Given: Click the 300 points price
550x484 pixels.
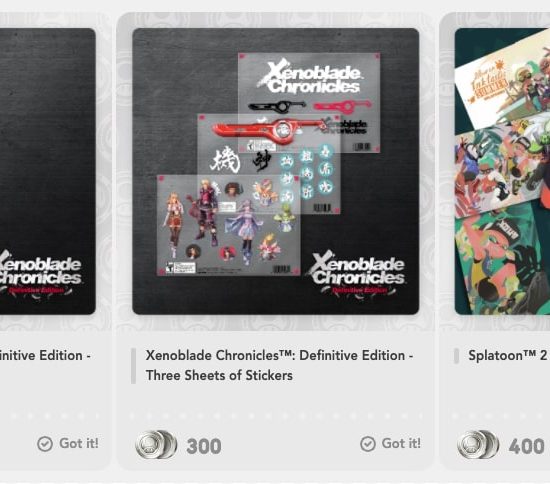Looking at the screenshot, I should [x=204, y=446].
